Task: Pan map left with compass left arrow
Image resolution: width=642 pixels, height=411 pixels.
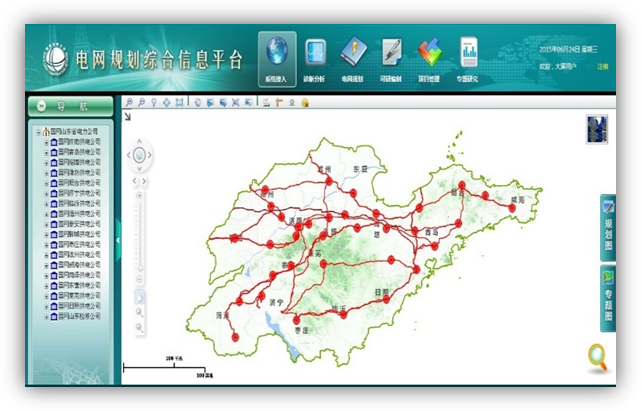Action: pos(129,155)
